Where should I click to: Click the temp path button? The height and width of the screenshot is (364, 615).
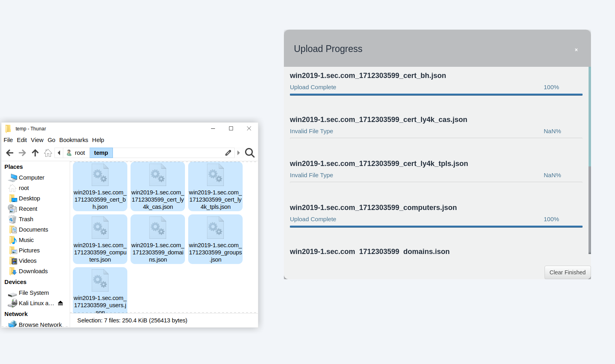(x=101, y=153)
